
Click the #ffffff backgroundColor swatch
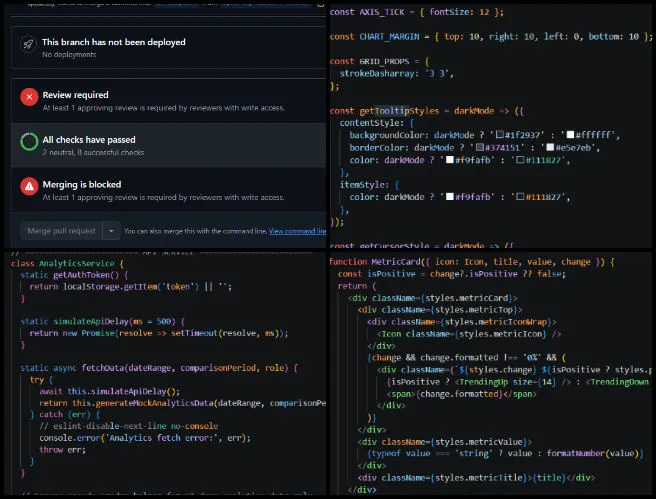[x=570, y=135]
